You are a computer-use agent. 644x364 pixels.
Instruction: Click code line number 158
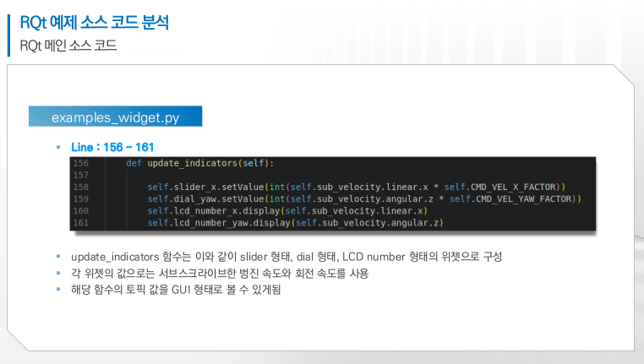click(x=81, y=187)
